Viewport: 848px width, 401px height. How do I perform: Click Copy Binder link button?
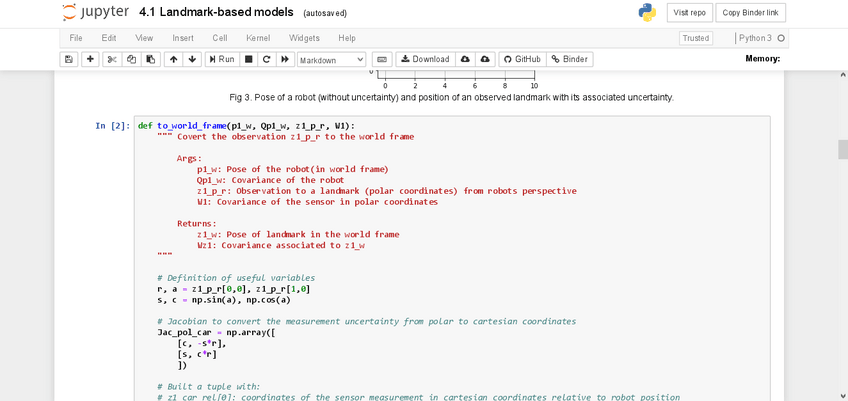750,12
